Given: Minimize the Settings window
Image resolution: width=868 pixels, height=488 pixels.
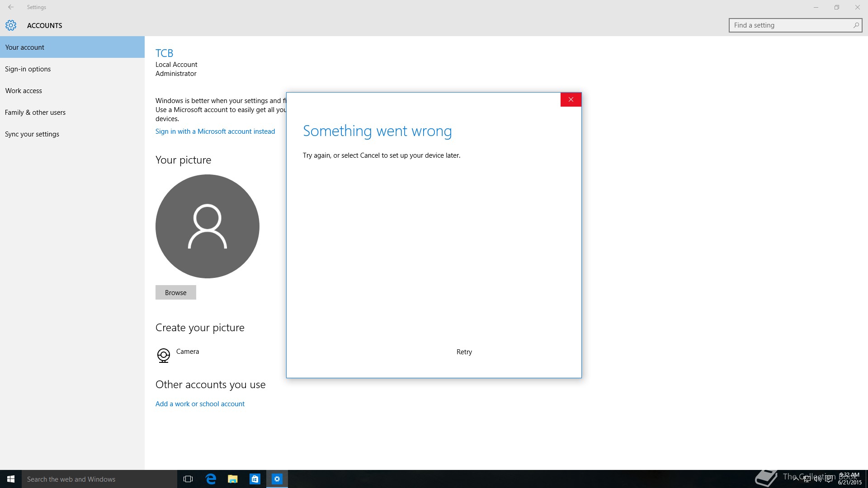Looking at the screenshot, I should point(816,7).
